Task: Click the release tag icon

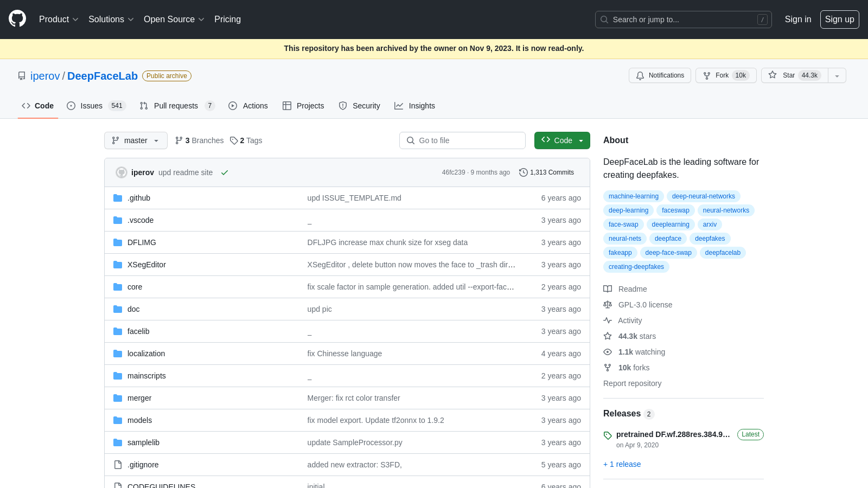Action: (608, 435)
